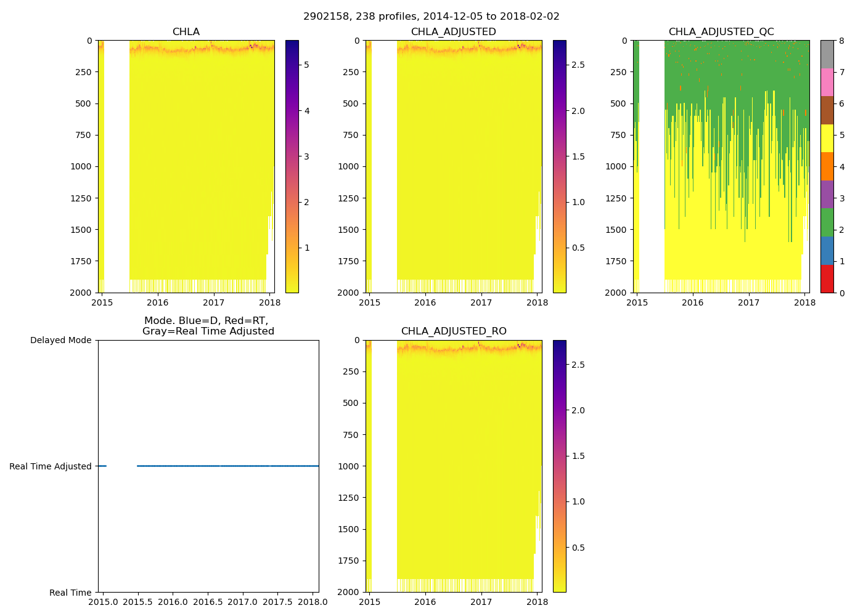Screen dimensions: 863x616
Task: Click the pink segment in the QC colorbar
Action: coord(827,82)
